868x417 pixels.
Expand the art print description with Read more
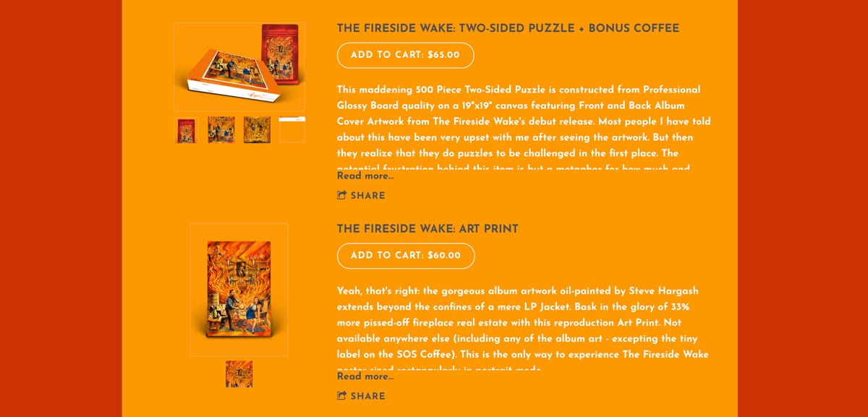[x=365, y=377]
